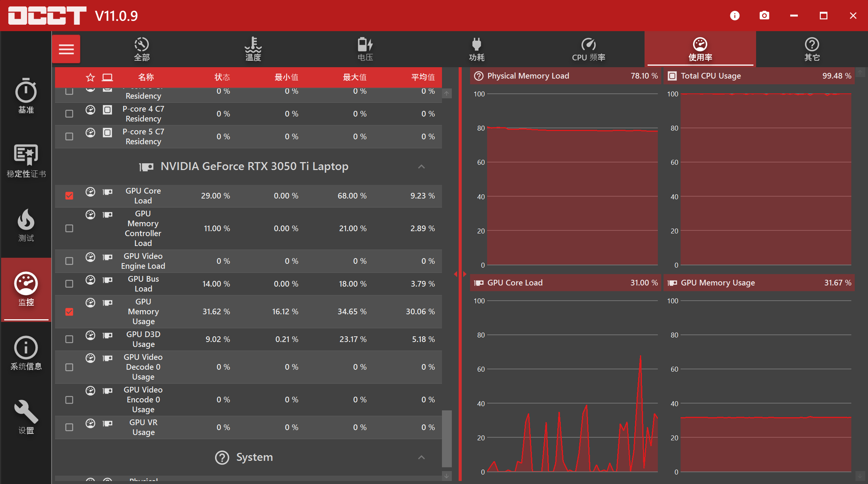
Task: Click the graphs panel scroll down arrow
Action: coord(860,475)
